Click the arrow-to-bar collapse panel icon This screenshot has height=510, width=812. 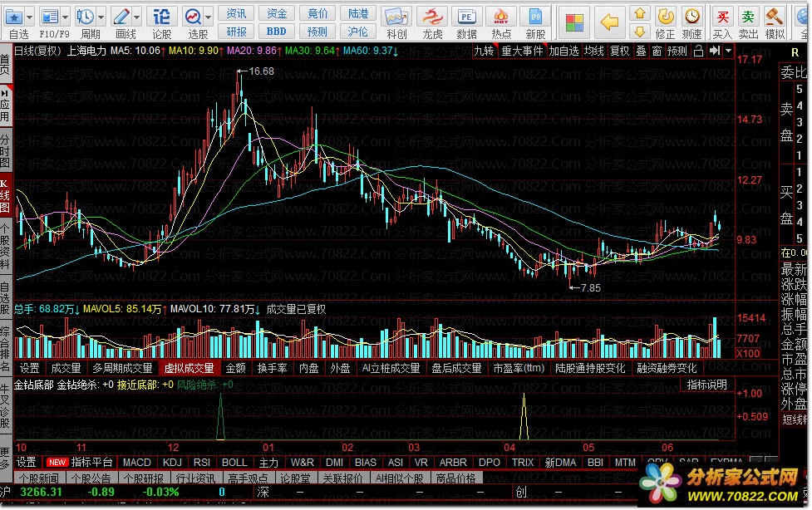click(x=715, y=50)
